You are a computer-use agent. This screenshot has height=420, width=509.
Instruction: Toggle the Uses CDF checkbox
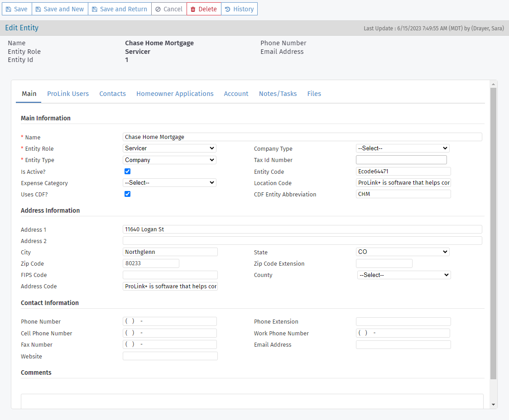127,194
